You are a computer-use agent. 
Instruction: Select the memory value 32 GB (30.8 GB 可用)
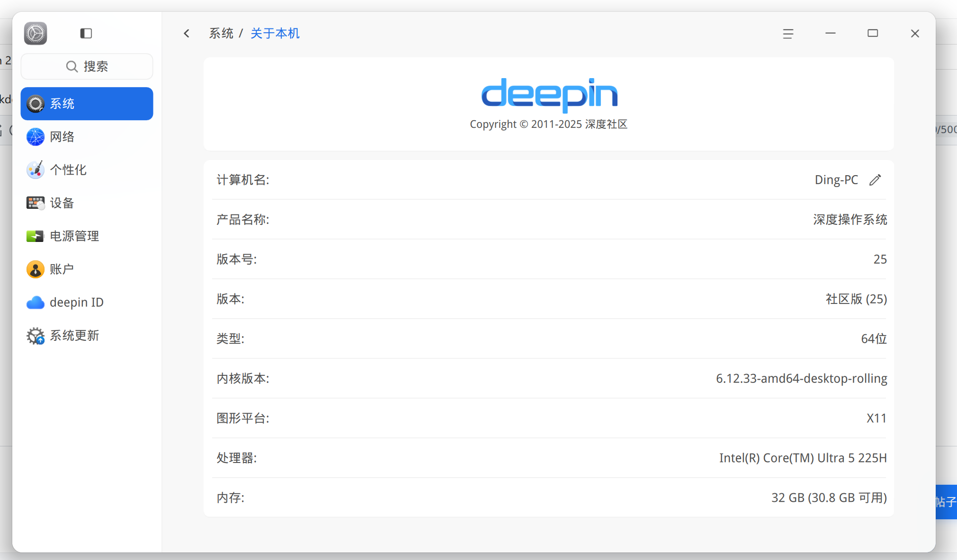pyautogui.click(x=829, y=498)
